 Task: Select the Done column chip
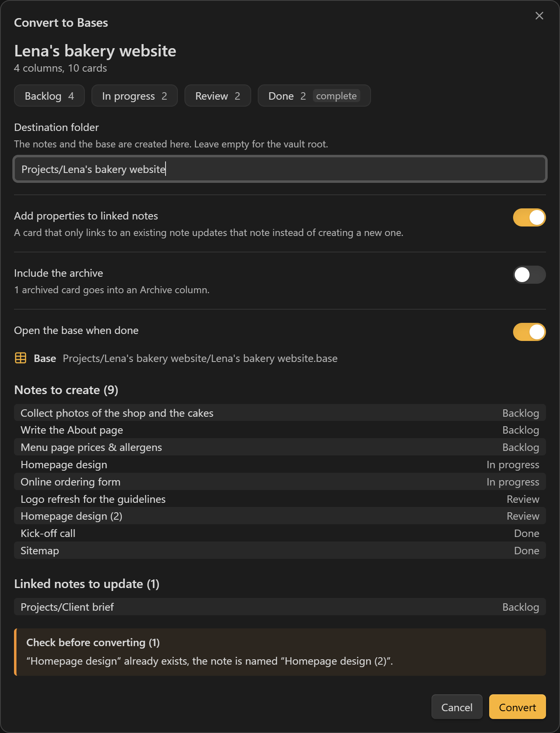click(314, 96)
